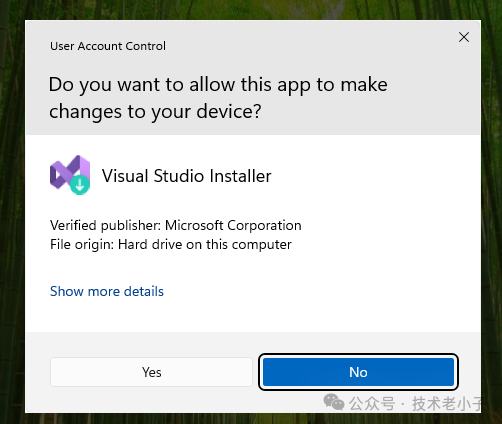Open the Show more details link
Screen dimensions: 502x424
[107, 291]
